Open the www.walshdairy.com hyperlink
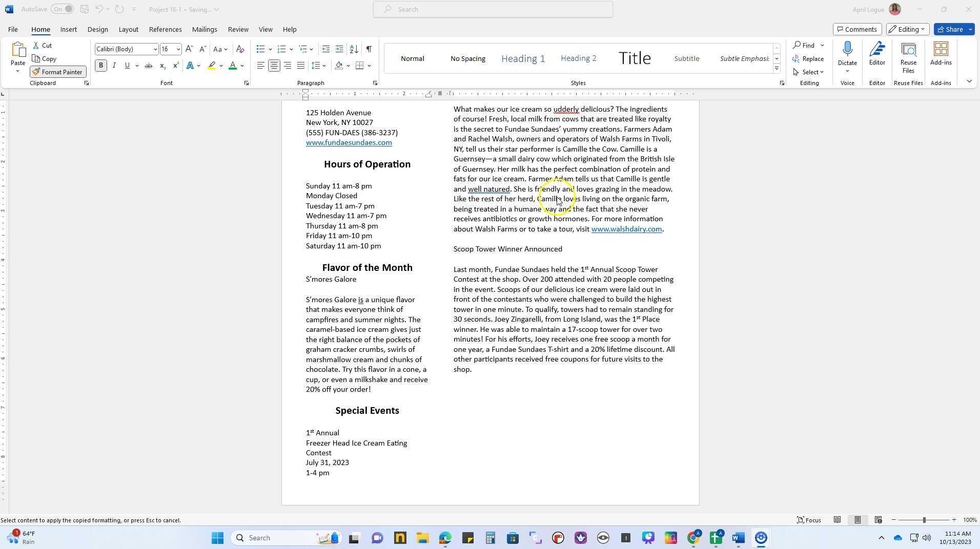The width and height of the screenshot is (980, 549). click(x=626, y=229)
